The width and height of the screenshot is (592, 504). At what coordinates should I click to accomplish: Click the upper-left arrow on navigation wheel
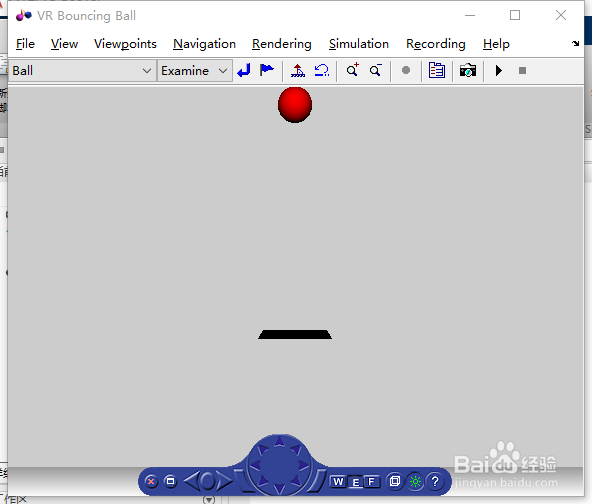[x=263, y=449]
